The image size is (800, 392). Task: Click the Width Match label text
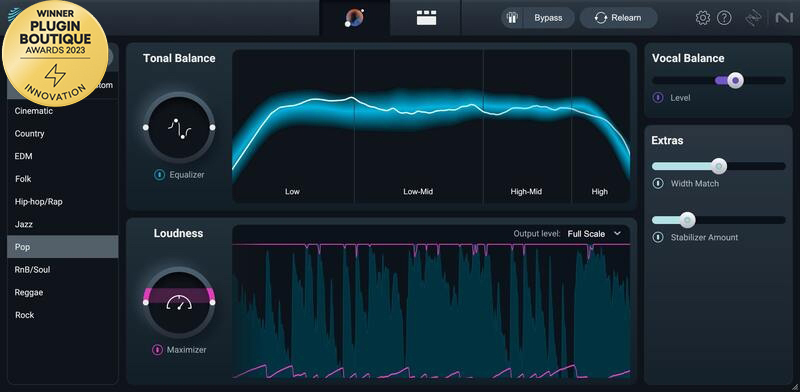click(694, 183)
